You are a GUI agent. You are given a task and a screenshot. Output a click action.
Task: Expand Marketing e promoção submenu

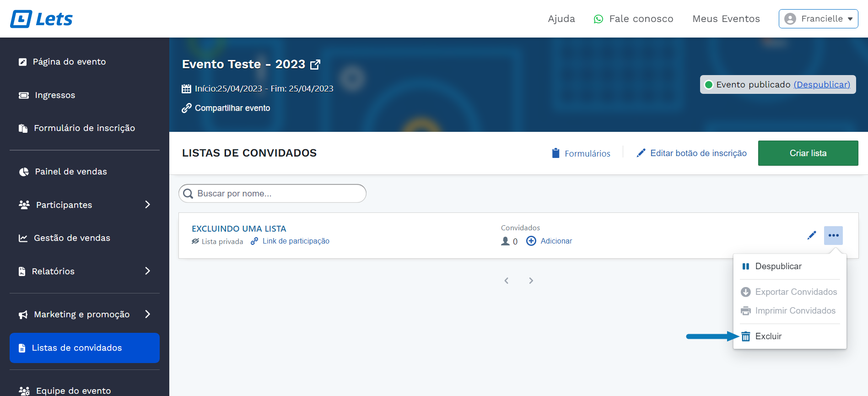click(x=147, y=314)
